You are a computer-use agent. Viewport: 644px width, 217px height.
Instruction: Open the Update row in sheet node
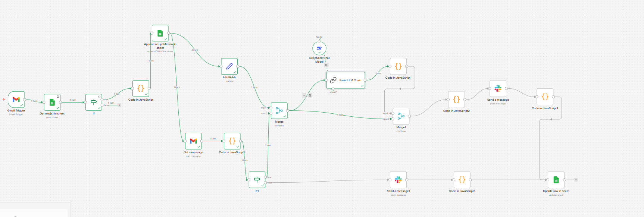pos(556,180)
